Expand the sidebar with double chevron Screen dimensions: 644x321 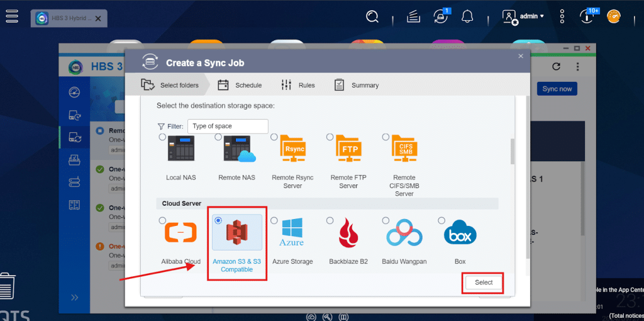pos(74,297)
